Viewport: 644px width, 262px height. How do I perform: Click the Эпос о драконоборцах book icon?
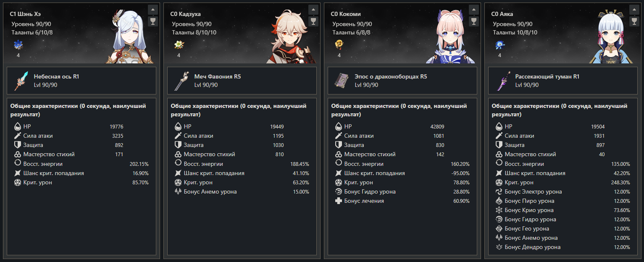coord(342,81)
